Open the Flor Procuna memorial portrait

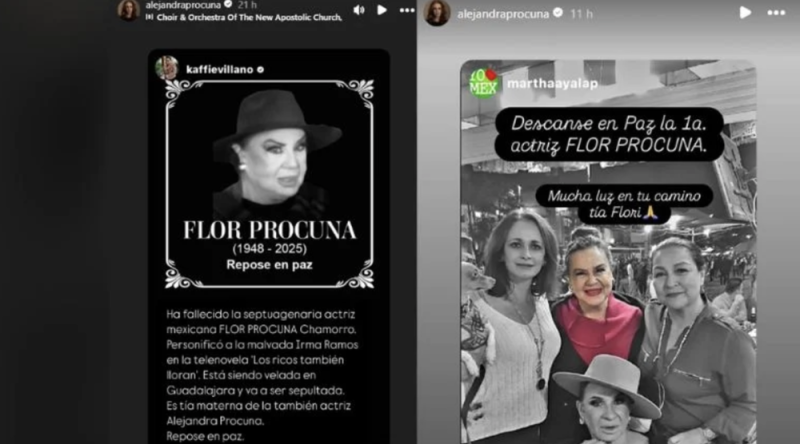coord(269,184)
